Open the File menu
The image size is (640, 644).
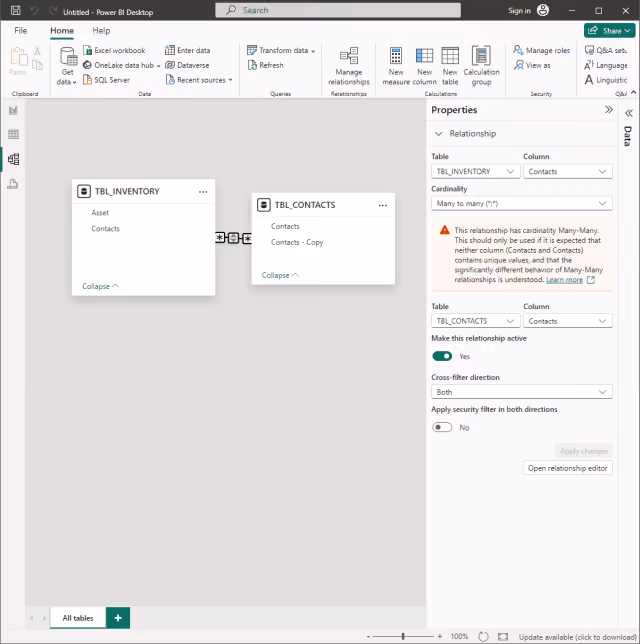[21, 30]
